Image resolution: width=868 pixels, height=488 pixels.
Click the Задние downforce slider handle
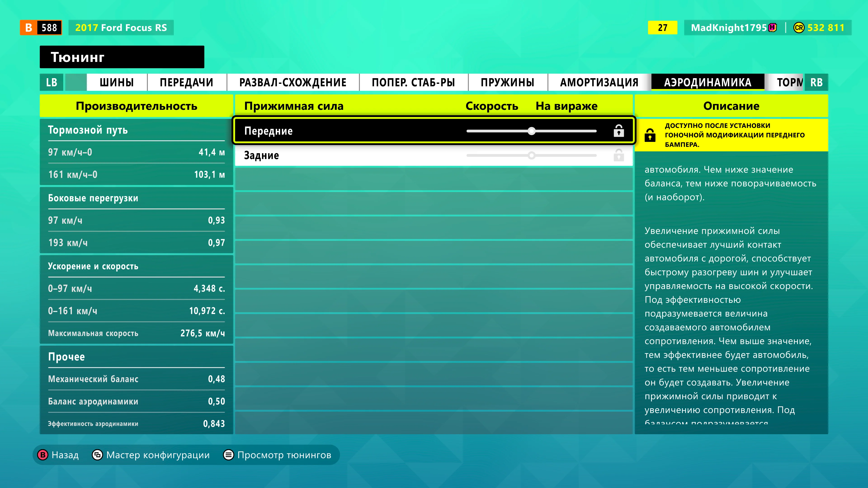(x=531, y=156)
